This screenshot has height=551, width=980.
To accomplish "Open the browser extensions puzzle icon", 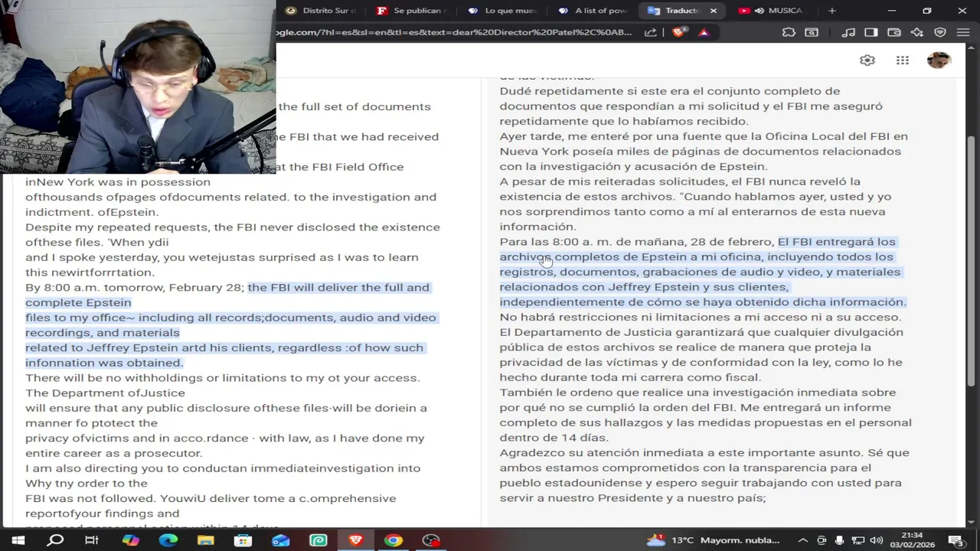I will click(789, 32).
